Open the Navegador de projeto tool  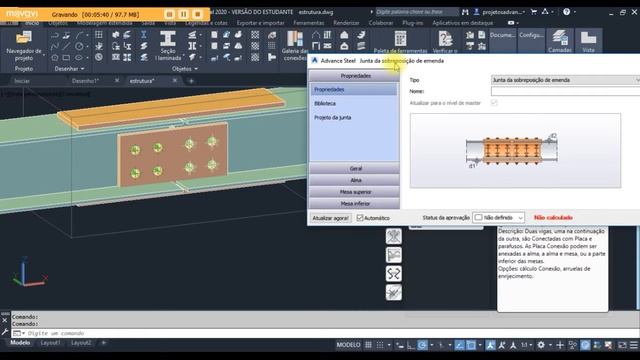[24, 45]
